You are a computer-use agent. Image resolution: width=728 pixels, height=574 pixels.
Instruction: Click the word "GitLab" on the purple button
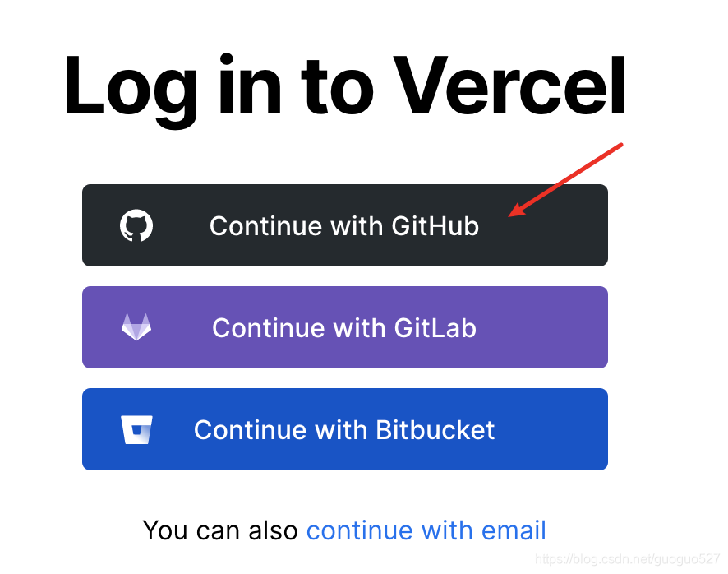pyautogui.click(x=435, y=327)
